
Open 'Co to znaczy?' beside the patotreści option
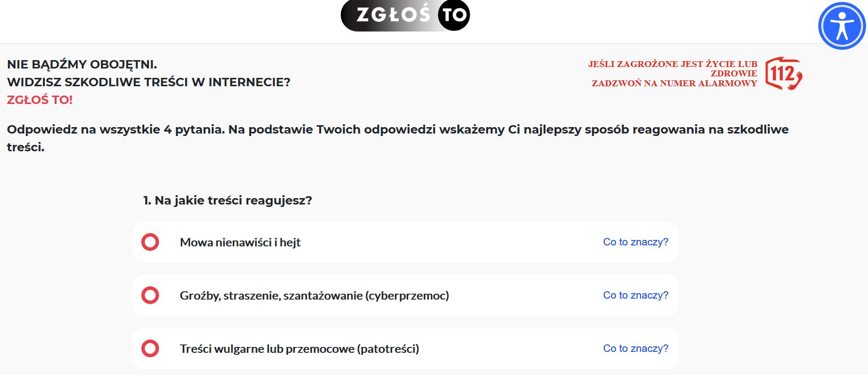tap(635, 348)
